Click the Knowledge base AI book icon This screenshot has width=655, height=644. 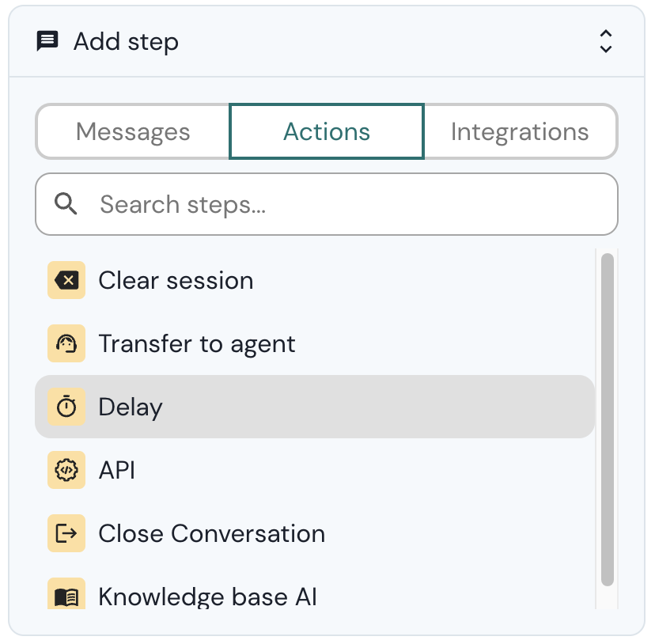(x=66, y=597)
